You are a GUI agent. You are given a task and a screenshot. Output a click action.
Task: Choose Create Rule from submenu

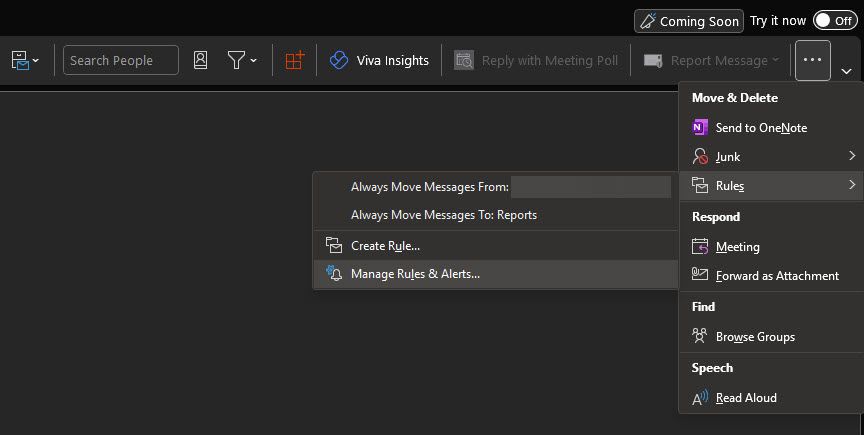point(385,246)
